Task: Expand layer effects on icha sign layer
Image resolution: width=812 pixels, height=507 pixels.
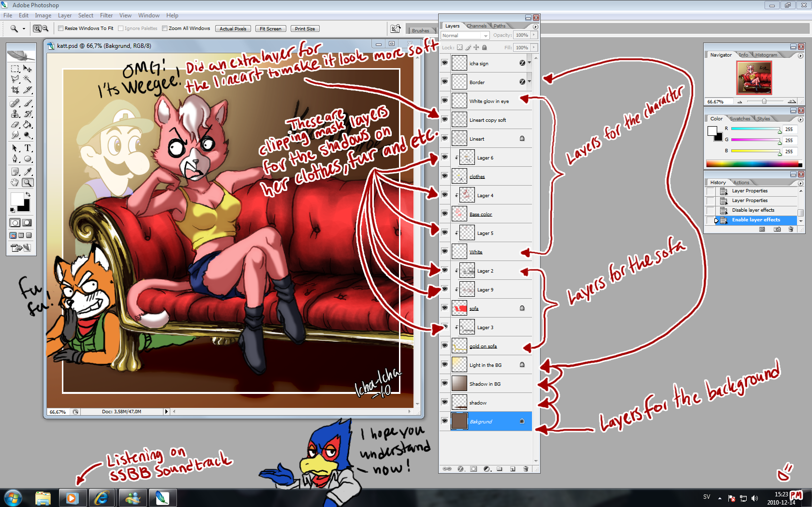Action: coord(529,63)
